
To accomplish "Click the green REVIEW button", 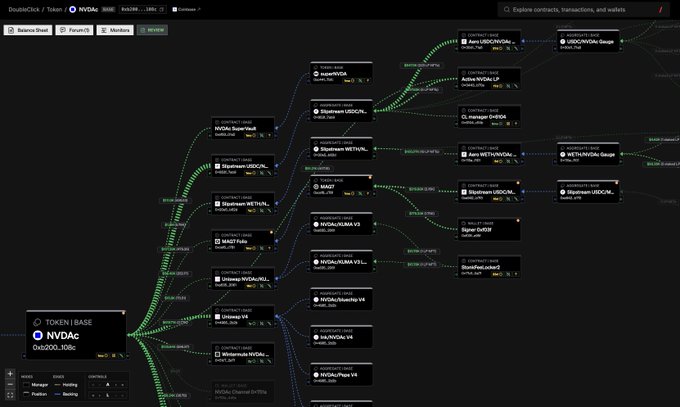I will [x=152, y=30].
